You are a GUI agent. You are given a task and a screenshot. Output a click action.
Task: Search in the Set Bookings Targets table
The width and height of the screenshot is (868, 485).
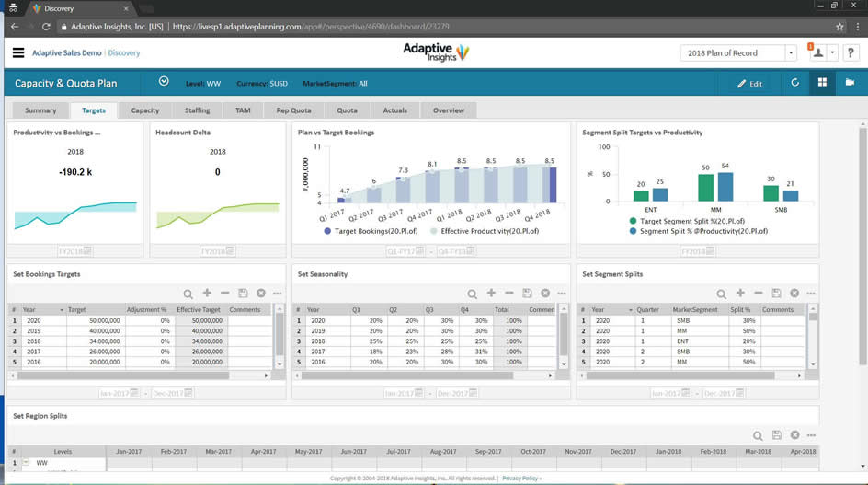[x=188, y=294]
